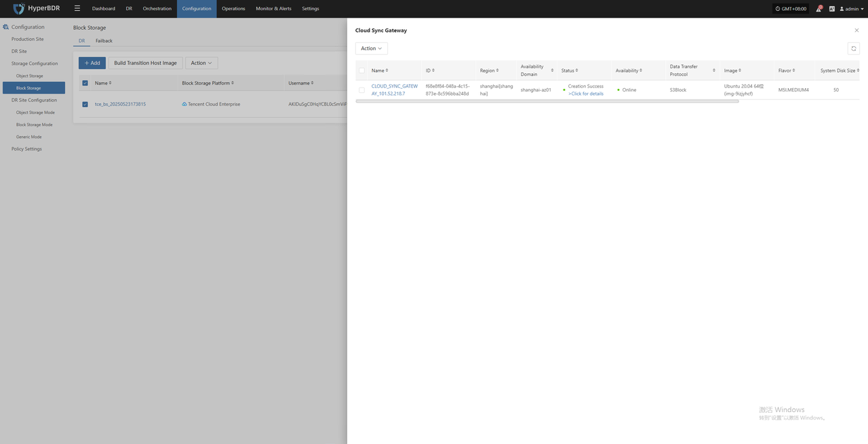Open Object Storage in sidebar
This screenshot has height=444, width=868.
(x=30, y=76)
